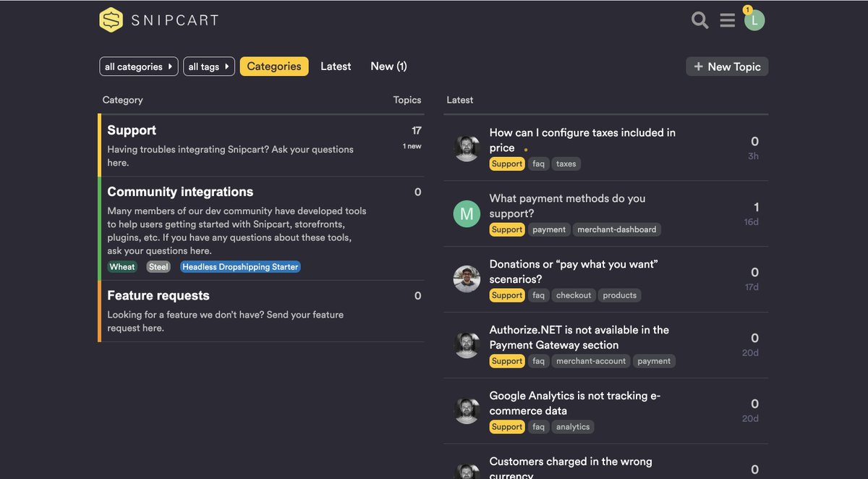The height and width of the screenshot is (479, 868).
Task: Open the all tags filter dropdown
Action: pyautogui.click(x=208, y=66)
